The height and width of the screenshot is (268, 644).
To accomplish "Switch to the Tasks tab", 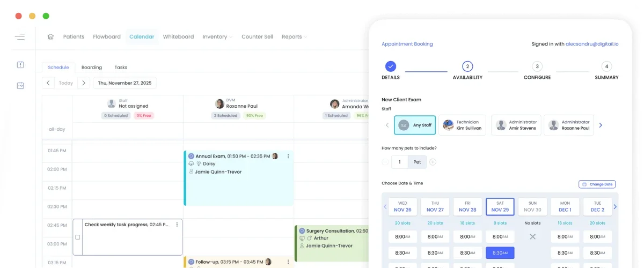I will 121,68.
